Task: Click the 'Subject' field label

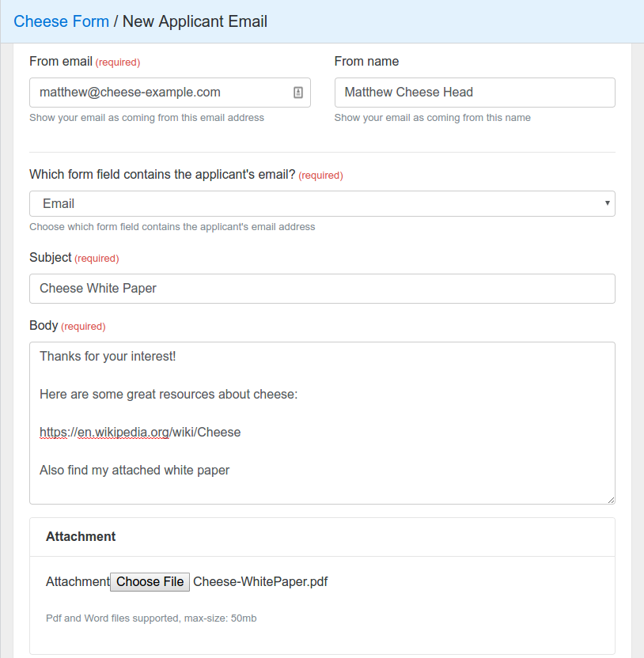Action: pyautogui.click(x=51, y=258)
